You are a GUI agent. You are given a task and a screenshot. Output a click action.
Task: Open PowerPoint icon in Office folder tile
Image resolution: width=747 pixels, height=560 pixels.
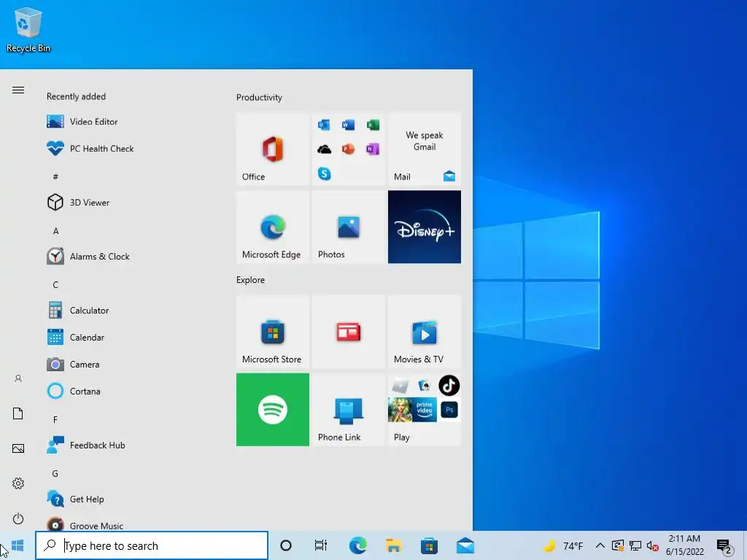tap(348, 149)
